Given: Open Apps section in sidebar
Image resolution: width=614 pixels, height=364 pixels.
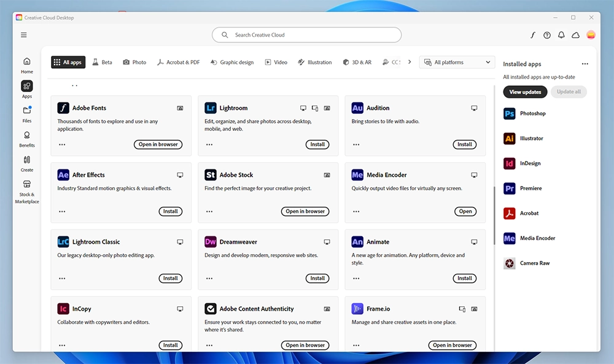Looking at the screenshot, I should tap(26, 90).
